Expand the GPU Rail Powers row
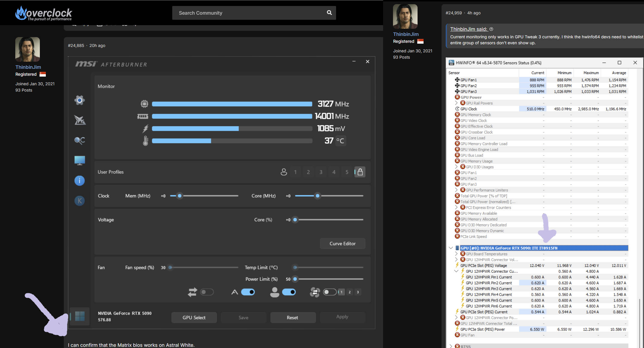The height and width of the screenshot is (348, 644). [x=456, y=103]
